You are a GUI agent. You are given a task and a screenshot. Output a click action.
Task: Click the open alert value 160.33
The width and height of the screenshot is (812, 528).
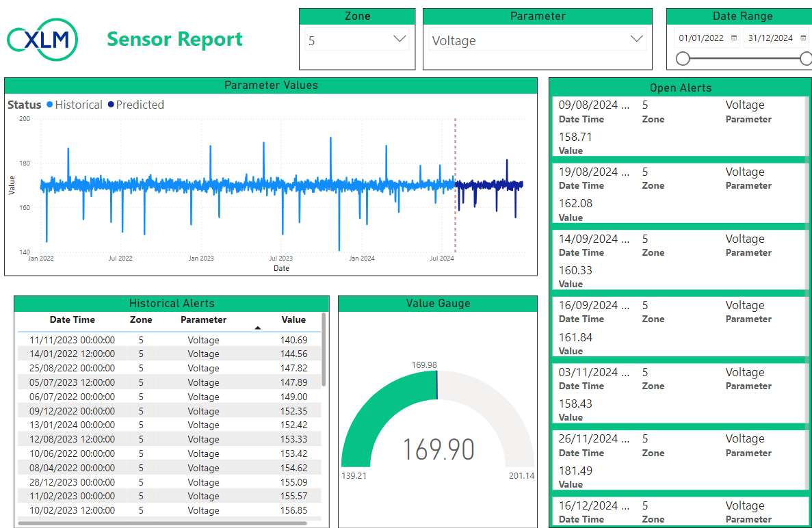click(575, 270)
